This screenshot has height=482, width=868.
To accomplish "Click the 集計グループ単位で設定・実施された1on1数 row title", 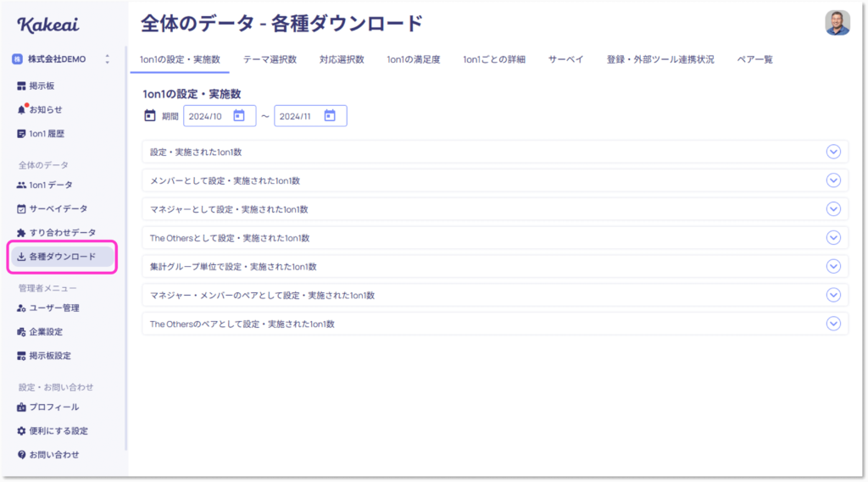I will [233, 266].
